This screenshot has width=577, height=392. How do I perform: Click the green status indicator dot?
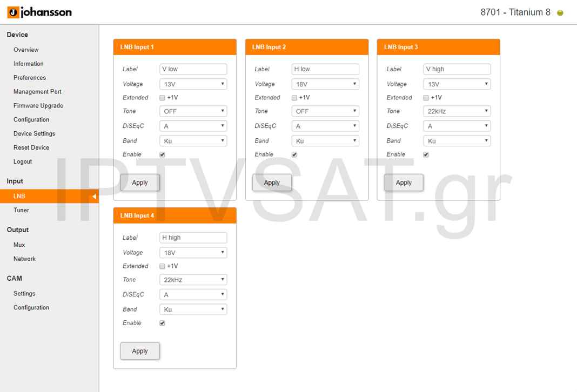pyautogui.click(x=560, y=13)
